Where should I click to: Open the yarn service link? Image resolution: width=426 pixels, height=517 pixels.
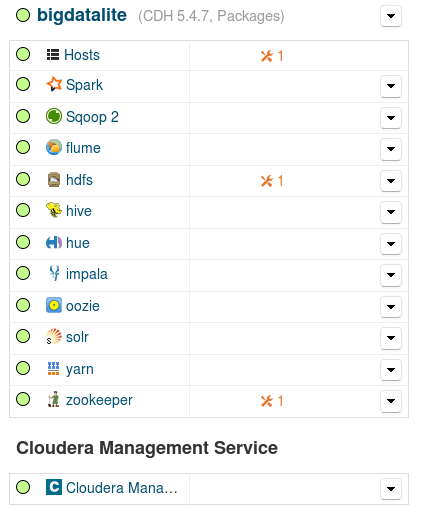click(x=80, y=369)
